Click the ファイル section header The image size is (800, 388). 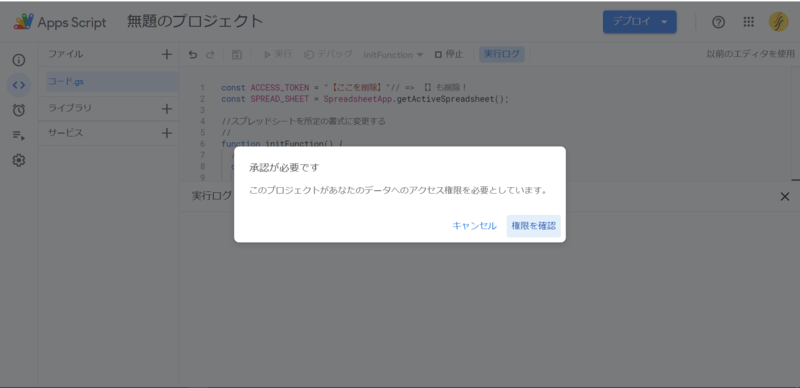(65, 54)
